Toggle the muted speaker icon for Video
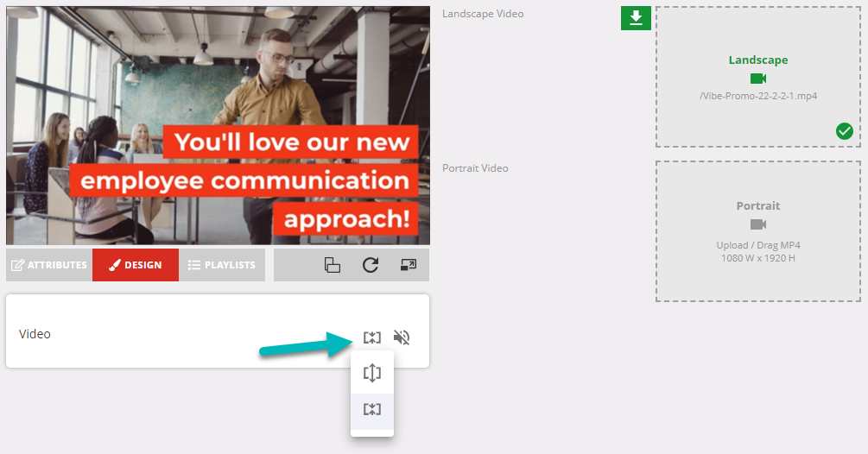868x454 pixels. pyautogui.click(x=401, y=337)
